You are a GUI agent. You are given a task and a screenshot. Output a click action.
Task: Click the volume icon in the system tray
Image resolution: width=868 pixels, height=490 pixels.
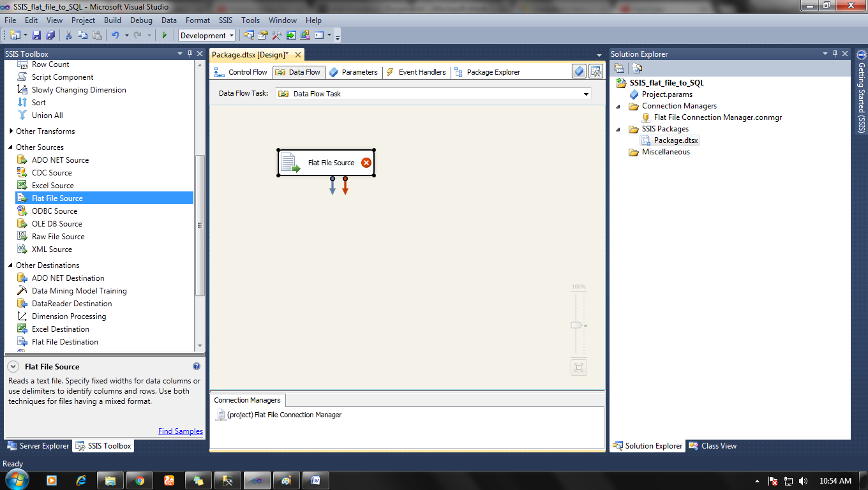tap(802, 481)
